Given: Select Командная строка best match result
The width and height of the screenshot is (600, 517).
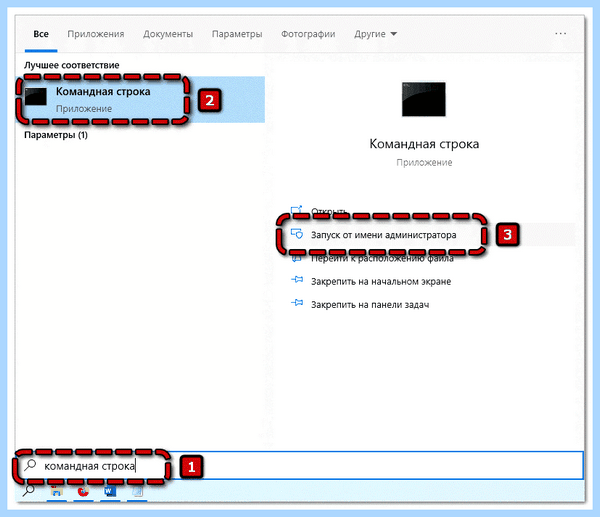Looking at the screenshot, I should click(x=140, y=99).
